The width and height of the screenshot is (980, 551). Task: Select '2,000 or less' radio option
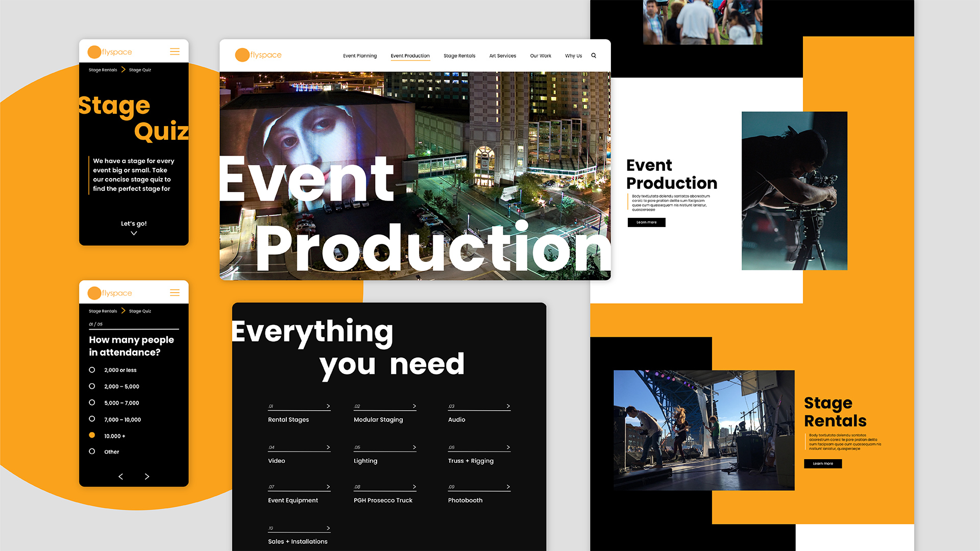pos(92,370)
